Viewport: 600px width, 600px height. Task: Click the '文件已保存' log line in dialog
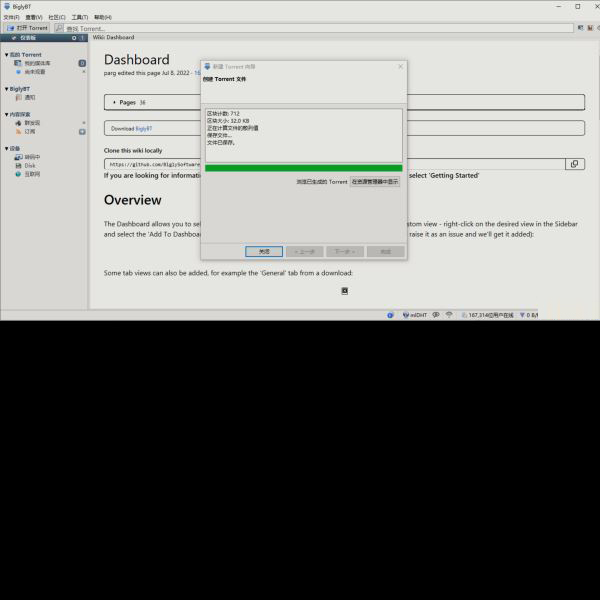pos(221,142)
